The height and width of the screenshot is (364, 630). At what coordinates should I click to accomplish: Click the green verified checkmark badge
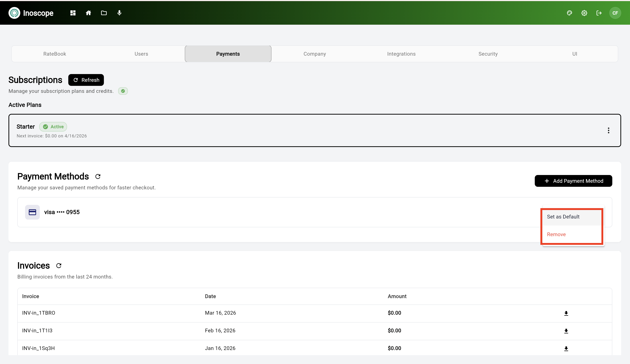pyautogui.click(x=123, y=91)
